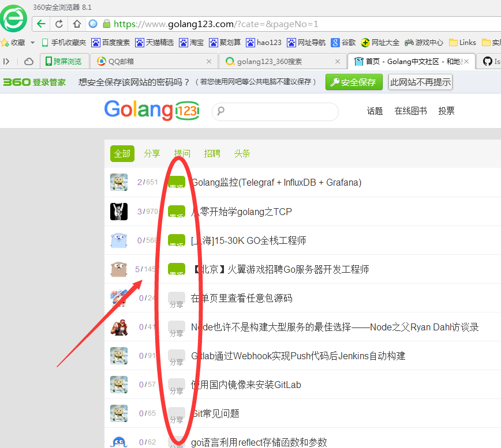Open 百度搜索 bookmark
501x448 pixels.
click(x=111, y=43)
